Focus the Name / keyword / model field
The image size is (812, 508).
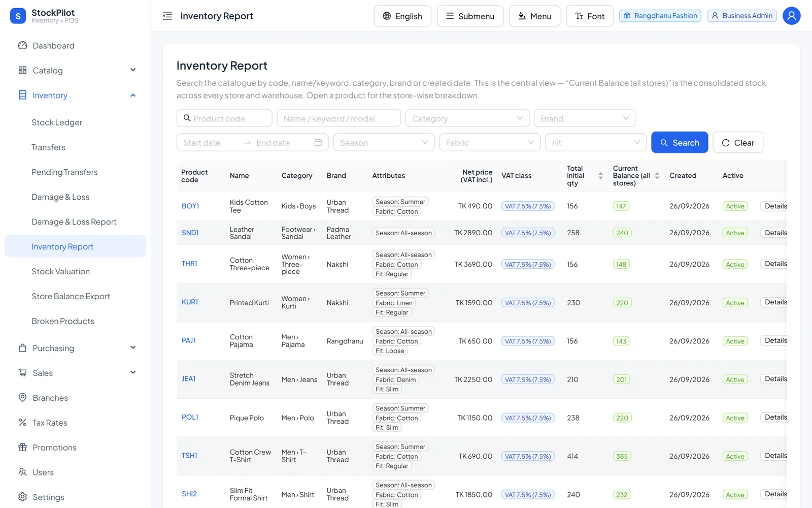pos(339,118)
